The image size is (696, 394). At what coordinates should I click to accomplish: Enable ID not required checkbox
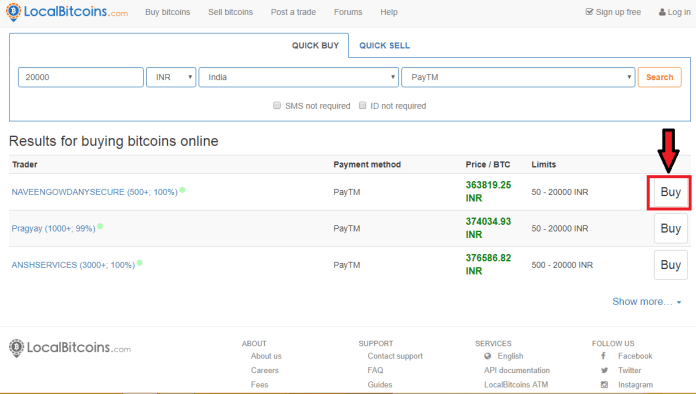(363, 105)
